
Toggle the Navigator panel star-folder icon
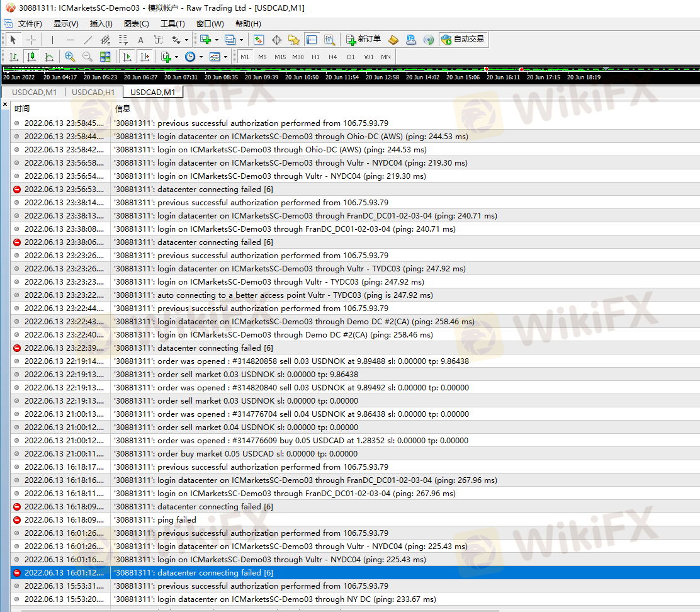(294, 40)
